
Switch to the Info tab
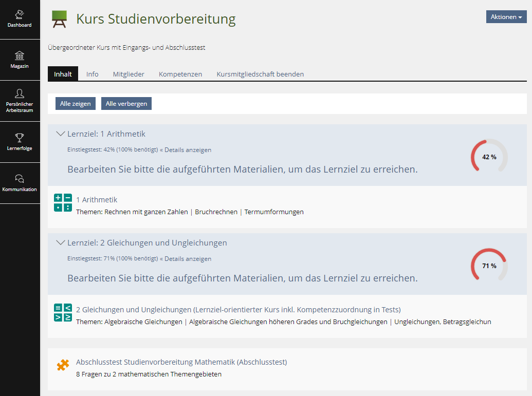[92, 74]
